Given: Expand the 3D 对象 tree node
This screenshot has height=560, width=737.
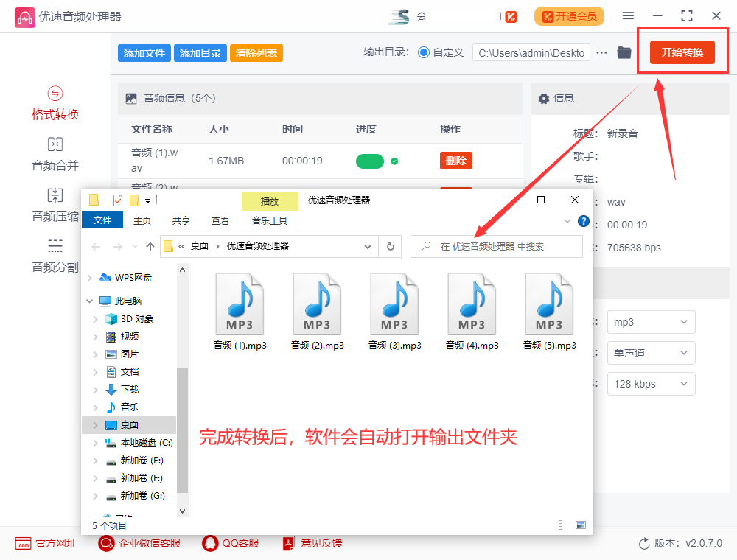Looking at the screenshot, I should coord(95,319).
